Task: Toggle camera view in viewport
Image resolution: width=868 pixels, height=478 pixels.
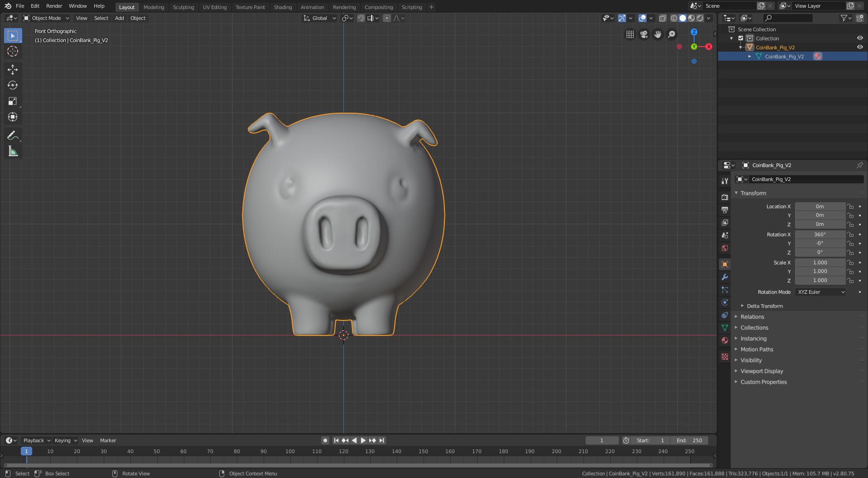Action: 644,34
